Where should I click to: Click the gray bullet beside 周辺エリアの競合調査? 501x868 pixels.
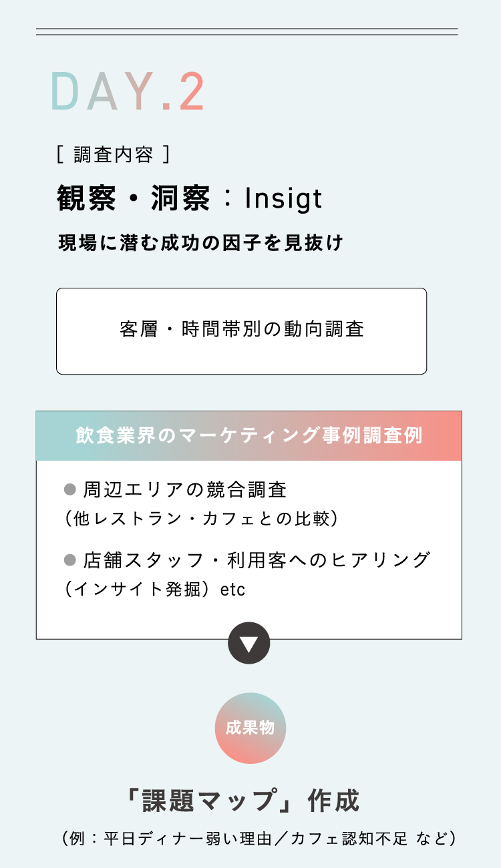coord(70,490)
